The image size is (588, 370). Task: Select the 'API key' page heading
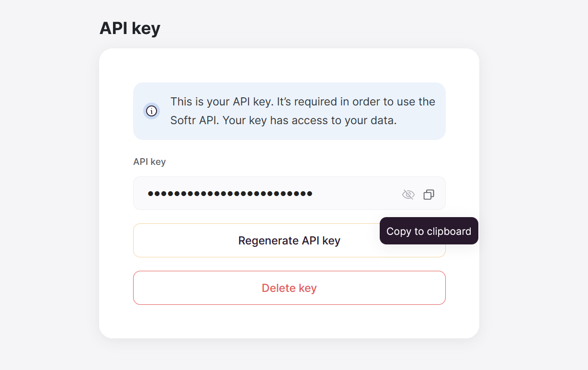coord(130,28)
